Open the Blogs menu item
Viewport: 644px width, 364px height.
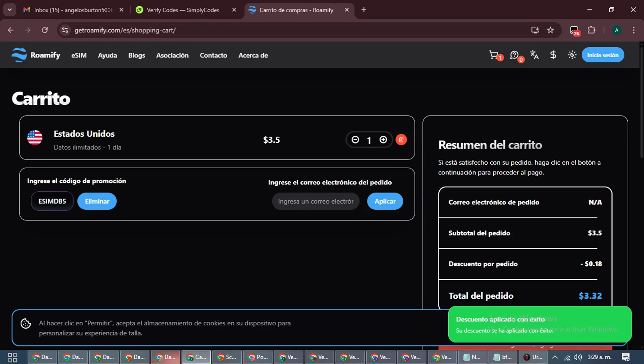pos(137,55)
